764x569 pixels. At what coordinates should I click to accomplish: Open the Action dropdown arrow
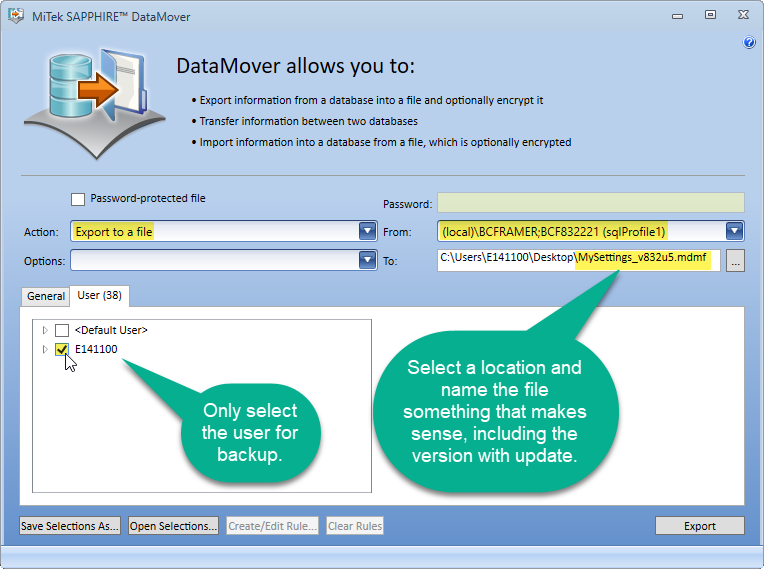(x=367, y=231)
